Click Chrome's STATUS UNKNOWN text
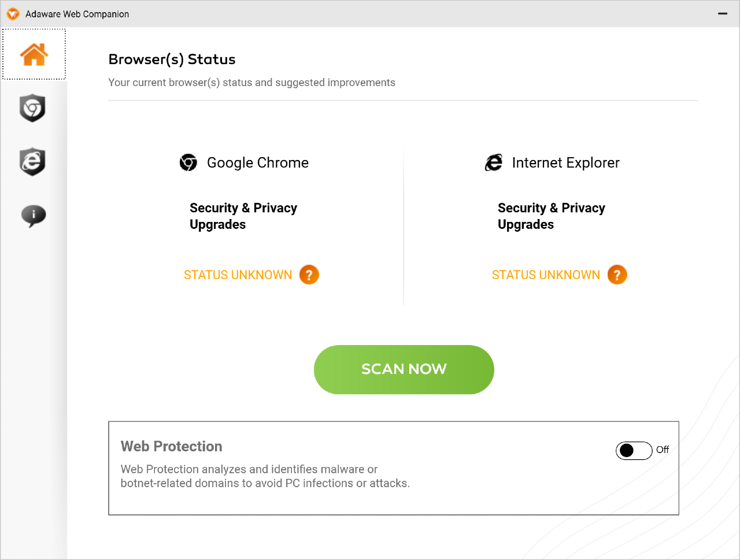The width and height of the screenshot is (740, 560). coord(238,275)
